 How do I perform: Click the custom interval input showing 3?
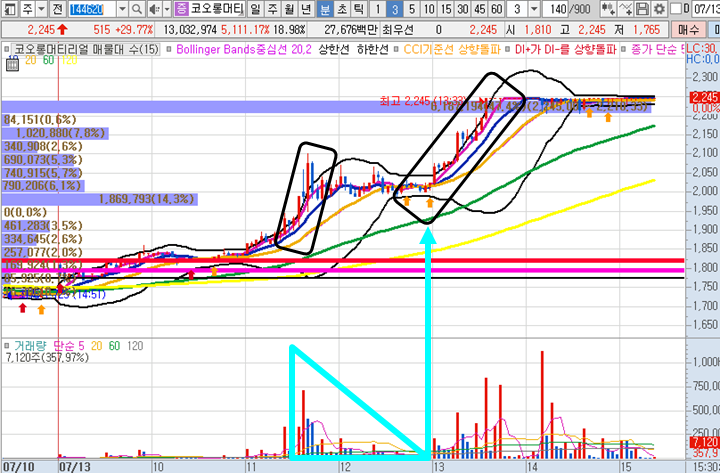pyautogui.click(x=517, y=9)
